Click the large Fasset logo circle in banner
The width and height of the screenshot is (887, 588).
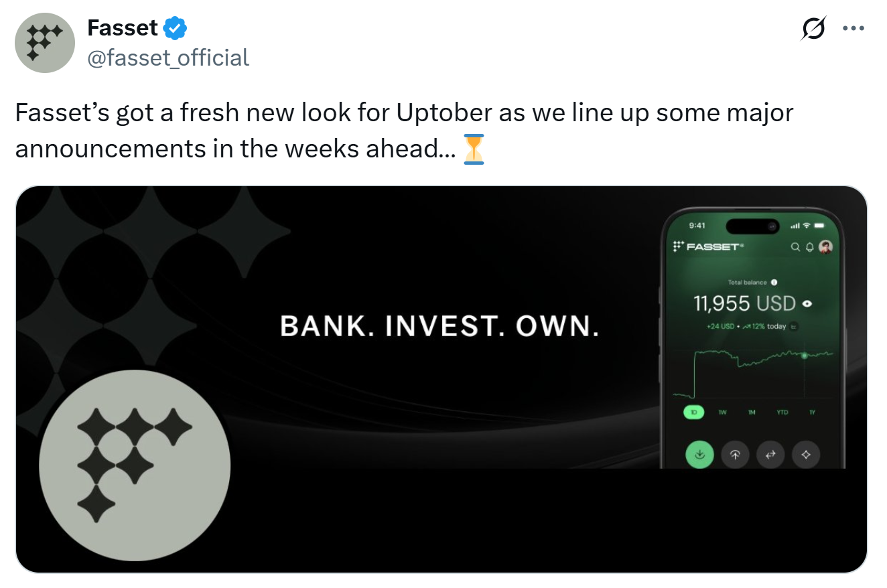135,465
